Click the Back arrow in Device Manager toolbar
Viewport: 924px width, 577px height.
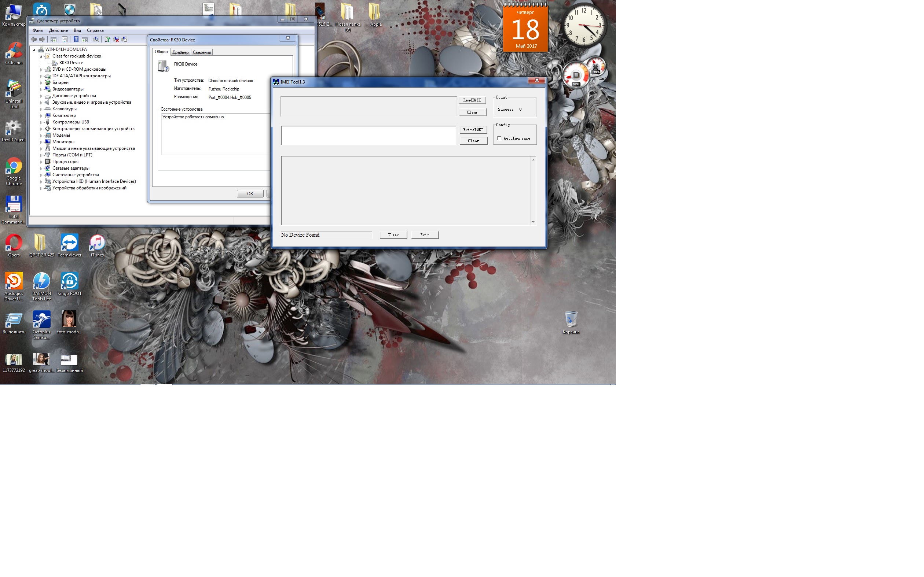34,39
